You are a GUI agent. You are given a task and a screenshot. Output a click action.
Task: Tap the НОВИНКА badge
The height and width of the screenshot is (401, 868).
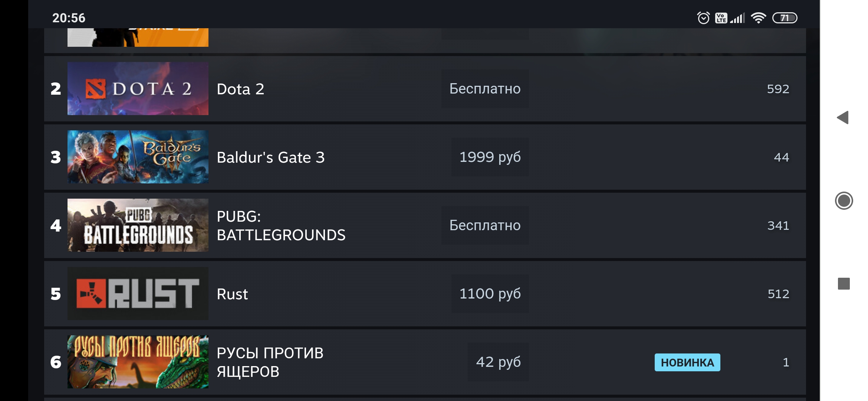coord(687,362)
